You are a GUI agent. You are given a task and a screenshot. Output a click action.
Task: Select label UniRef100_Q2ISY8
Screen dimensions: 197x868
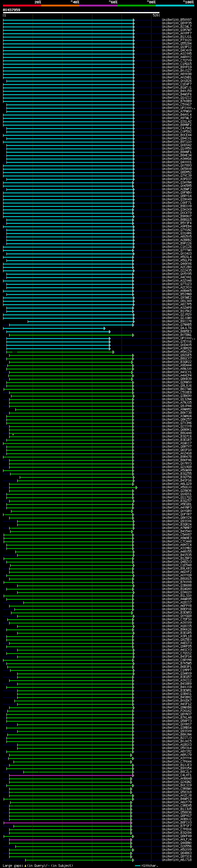177,426
